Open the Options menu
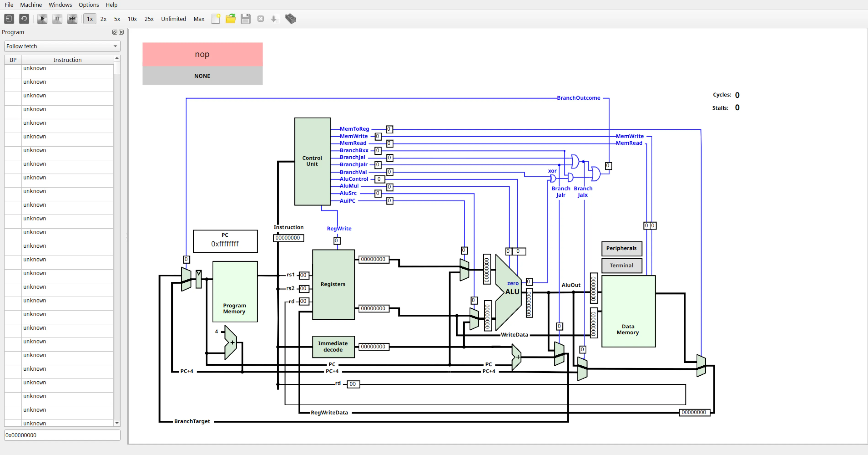 tap(89, 5)
